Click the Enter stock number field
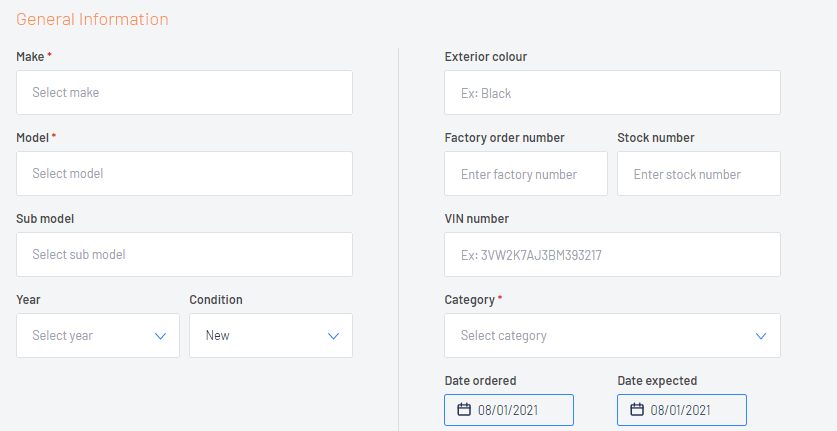Image resolution: width=837 pixels, height=431 pixels. point(699,174)
